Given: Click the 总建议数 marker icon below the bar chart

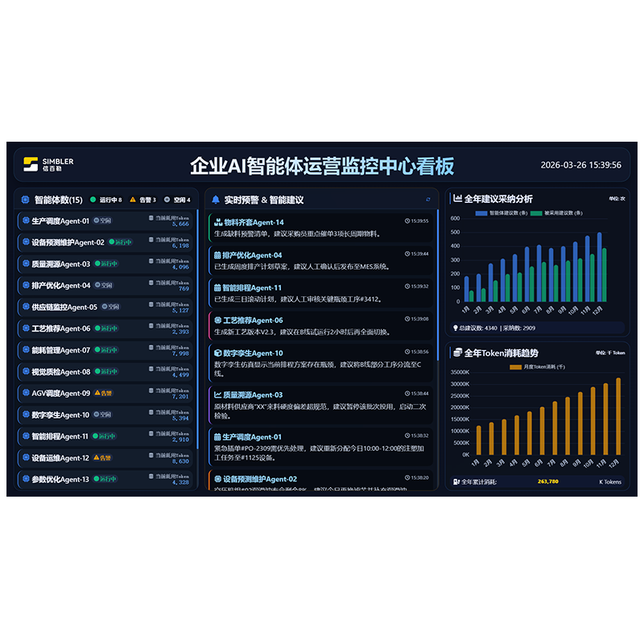Looking at the screenshot, I should (456, 327).
